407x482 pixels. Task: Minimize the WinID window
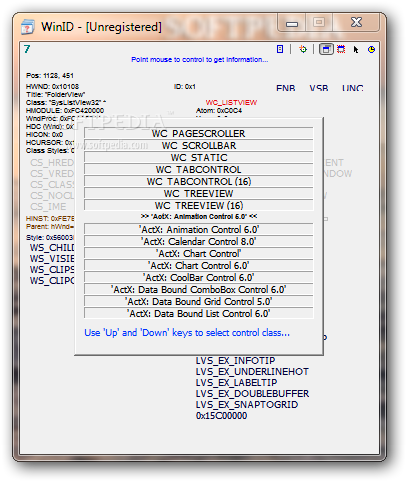pyautogui.click(x=292, y=23)
